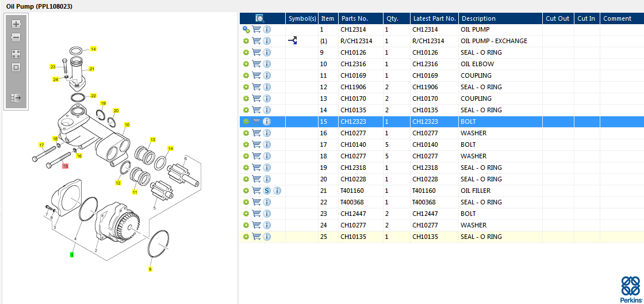Add T400368 SEAL - O RING to cart
This screenshot has width=644, height=304.
coord(256,203)
